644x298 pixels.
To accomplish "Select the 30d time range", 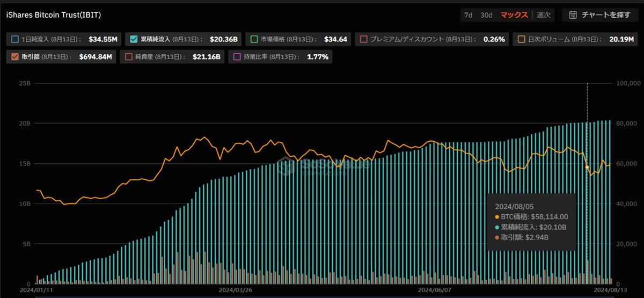I will pyautogui.click(x=486, y=15).
